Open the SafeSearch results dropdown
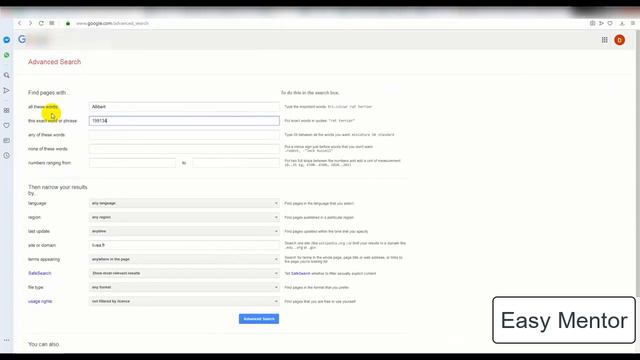 point(184,273)
